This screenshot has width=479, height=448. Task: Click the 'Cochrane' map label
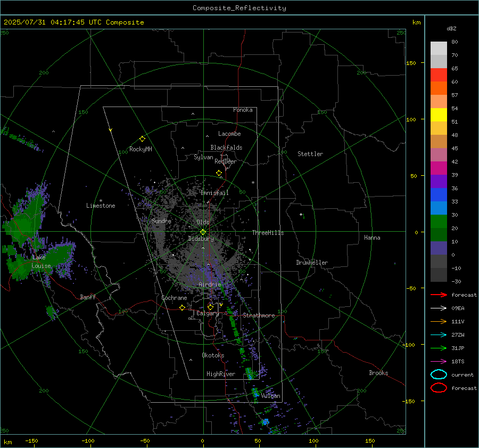pos(174,298)
